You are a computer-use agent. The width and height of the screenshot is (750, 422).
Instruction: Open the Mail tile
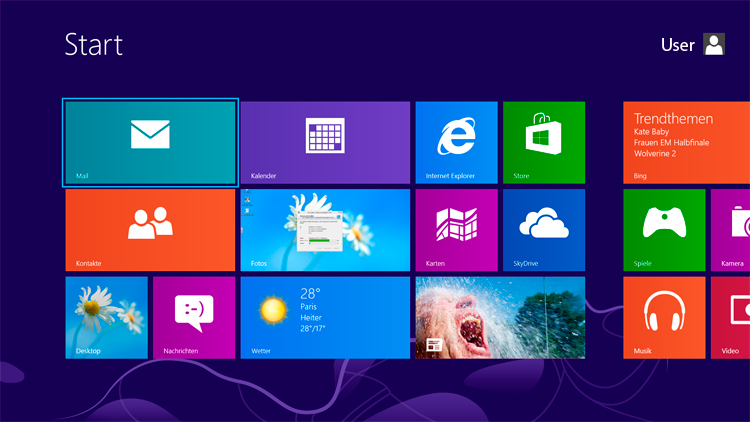tap(150, 142)
